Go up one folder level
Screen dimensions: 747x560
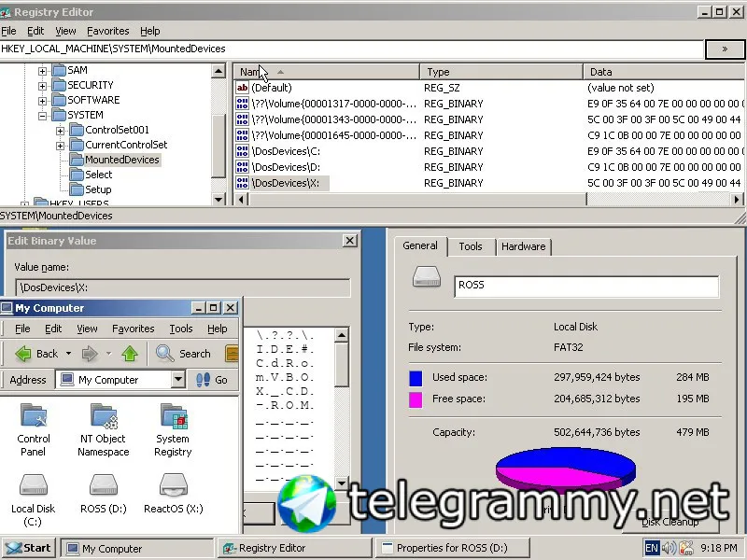coord(130,354)
